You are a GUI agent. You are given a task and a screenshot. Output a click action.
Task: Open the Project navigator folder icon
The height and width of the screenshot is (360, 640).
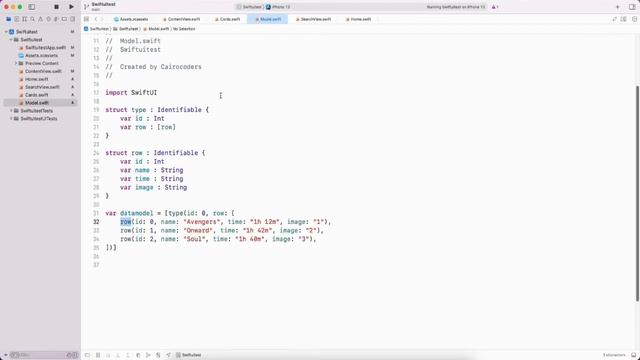[9, 19]
